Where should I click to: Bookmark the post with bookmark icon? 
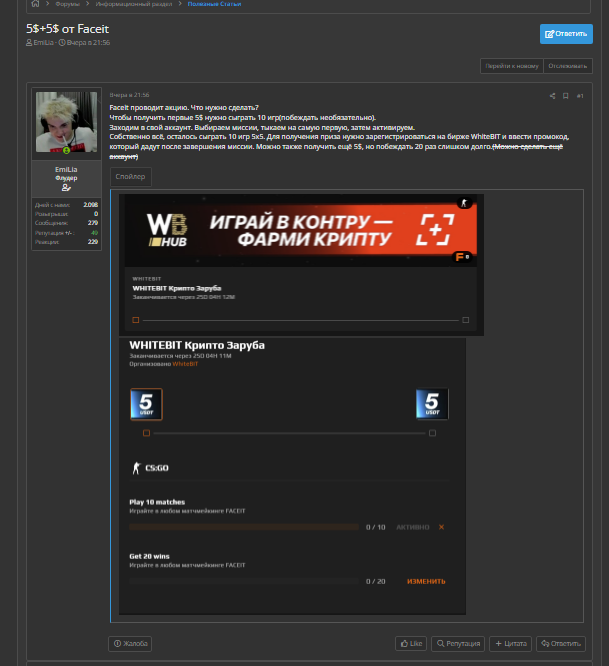(x=566, y=96)
